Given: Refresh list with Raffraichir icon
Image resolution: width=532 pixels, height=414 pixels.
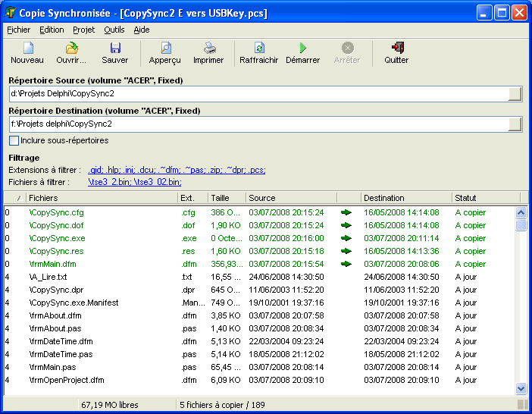Looking at the screenshot, I should [259, 48].
